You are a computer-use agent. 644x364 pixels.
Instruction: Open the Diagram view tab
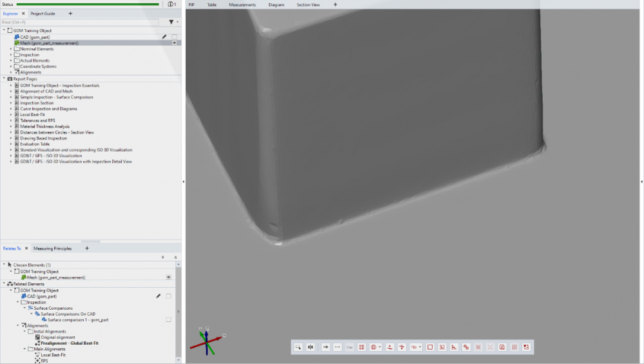click(x=276, y=5)
